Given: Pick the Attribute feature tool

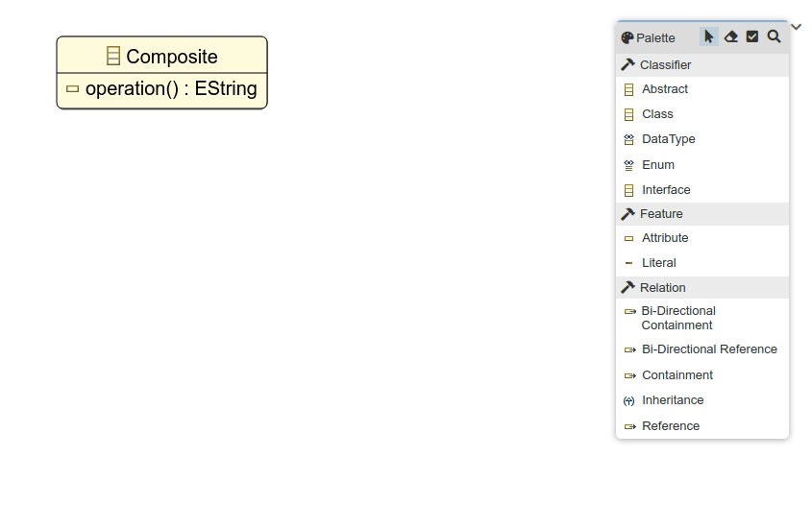Looking at the screenshot, I should point(664,238).
